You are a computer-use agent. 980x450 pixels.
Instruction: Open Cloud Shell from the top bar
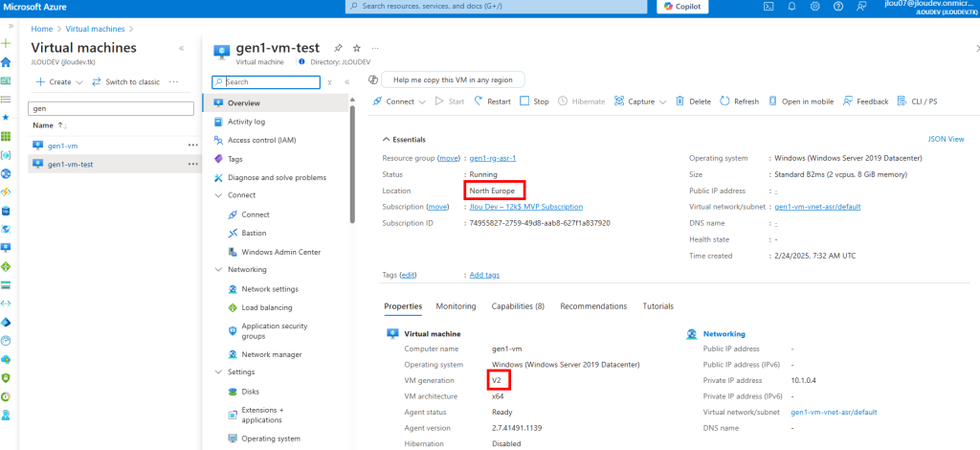(x=768, y=7)
